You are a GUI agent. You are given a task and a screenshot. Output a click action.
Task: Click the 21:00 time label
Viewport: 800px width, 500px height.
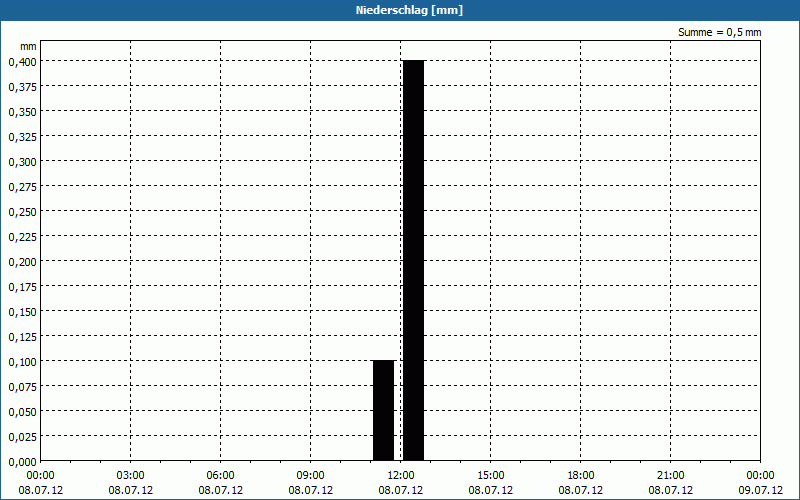pos(670,476)
